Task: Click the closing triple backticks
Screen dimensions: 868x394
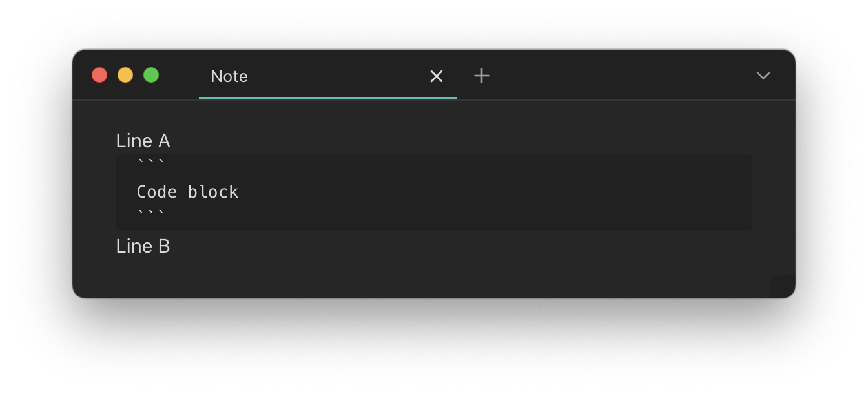Action: 151,213
